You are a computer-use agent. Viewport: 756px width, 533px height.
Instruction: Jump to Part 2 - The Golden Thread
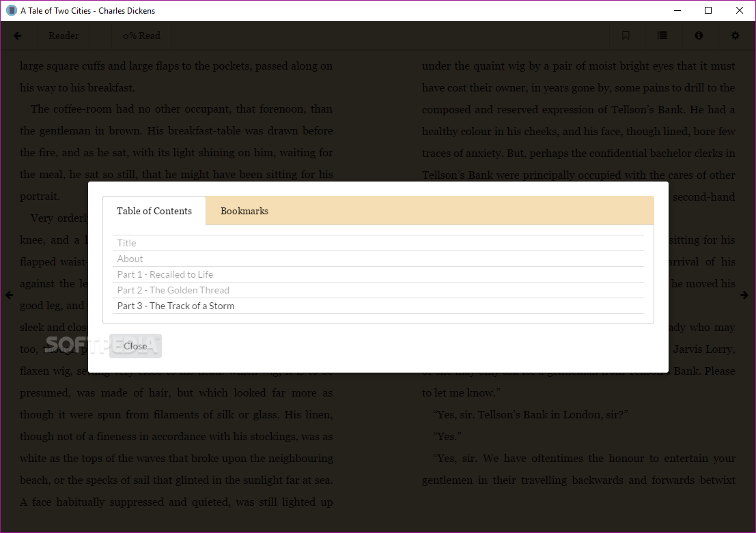point(378,290)
